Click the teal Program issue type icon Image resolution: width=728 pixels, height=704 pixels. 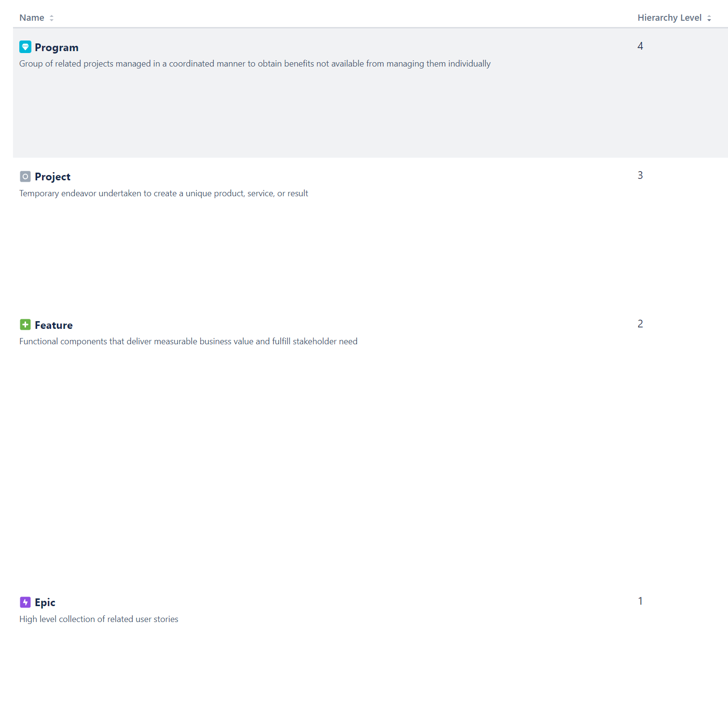25,47
